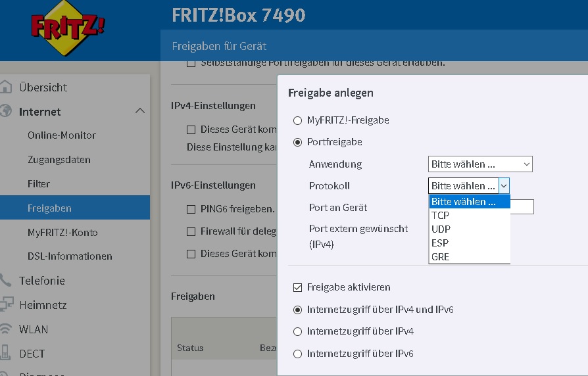Screen dimensions: 588x376
Task: Choose 'Bitte wählen ...' in protocol list
Action: click(x=470, y=202)
